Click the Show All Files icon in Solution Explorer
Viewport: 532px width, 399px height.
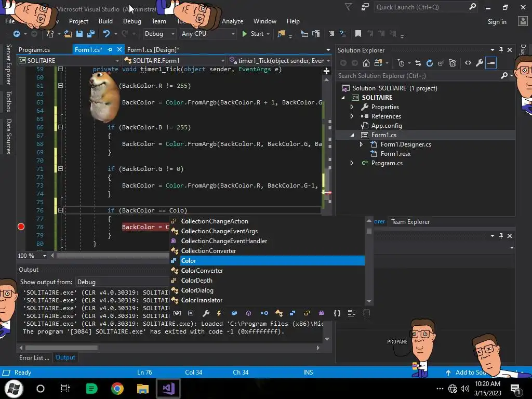(x=453, y=63)
